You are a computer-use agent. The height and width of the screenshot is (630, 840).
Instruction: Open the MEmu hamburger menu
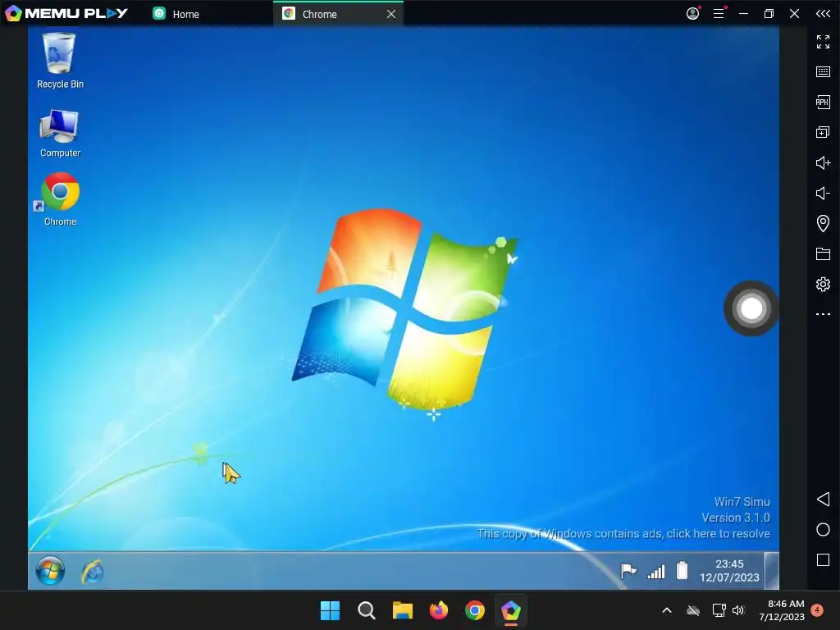pyautogui.click(x=719, y=13)
